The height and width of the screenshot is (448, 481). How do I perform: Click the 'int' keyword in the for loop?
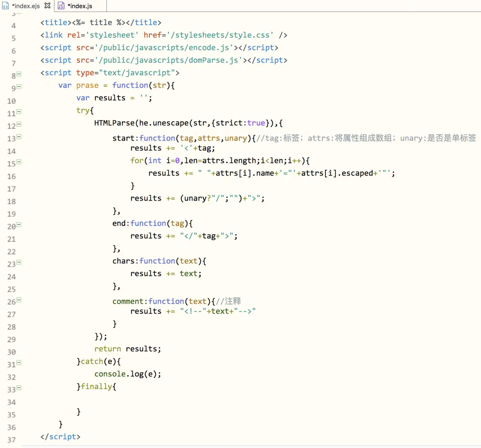pos(155,161)
